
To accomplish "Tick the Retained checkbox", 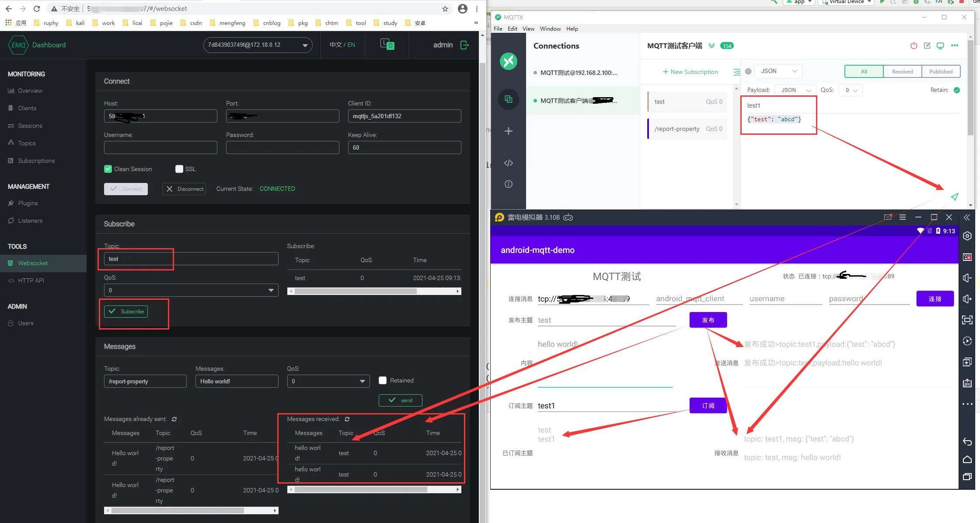I will coord(383,380).
